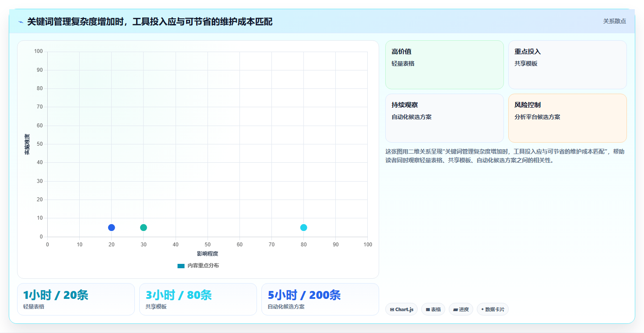
Task: Click the 轻量表格 text in 高价值 card
Action: click(403, 63)
